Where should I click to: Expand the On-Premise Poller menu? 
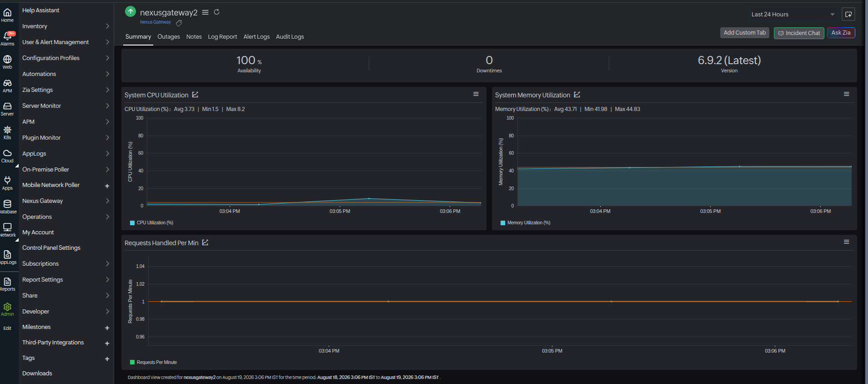(66, 170)
